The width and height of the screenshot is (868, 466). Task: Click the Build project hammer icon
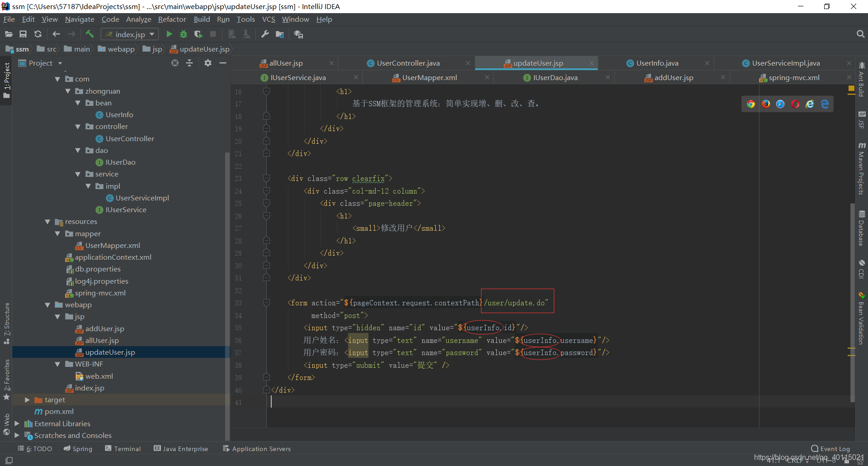click(x=90, y=34)
